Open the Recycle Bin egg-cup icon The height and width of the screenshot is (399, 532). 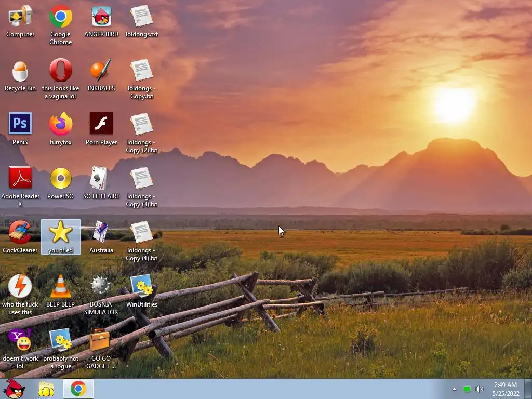tap(20, 76)
